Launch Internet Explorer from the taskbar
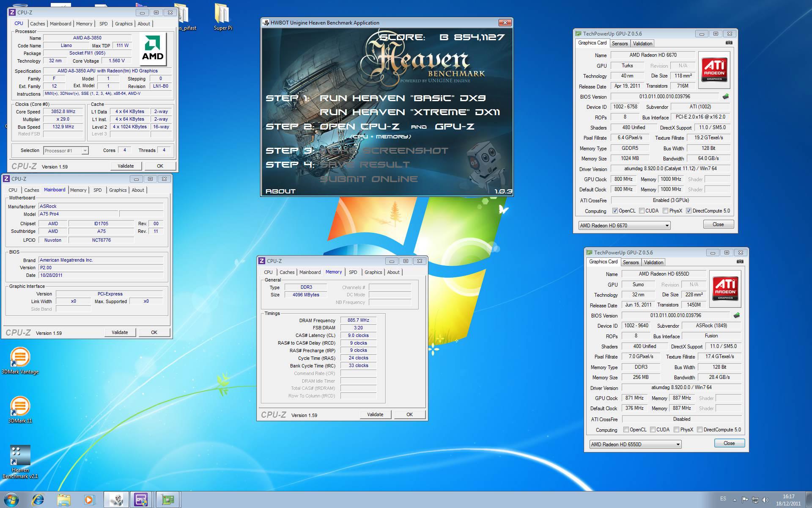The width and height of the screenshot is (812, 508). pos(38,500)
